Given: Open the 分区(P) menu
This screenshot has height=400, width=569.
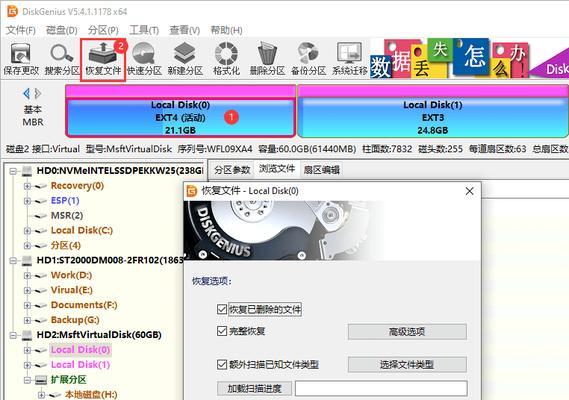Looking at the screenshot, I should click(x=103, y=30).
